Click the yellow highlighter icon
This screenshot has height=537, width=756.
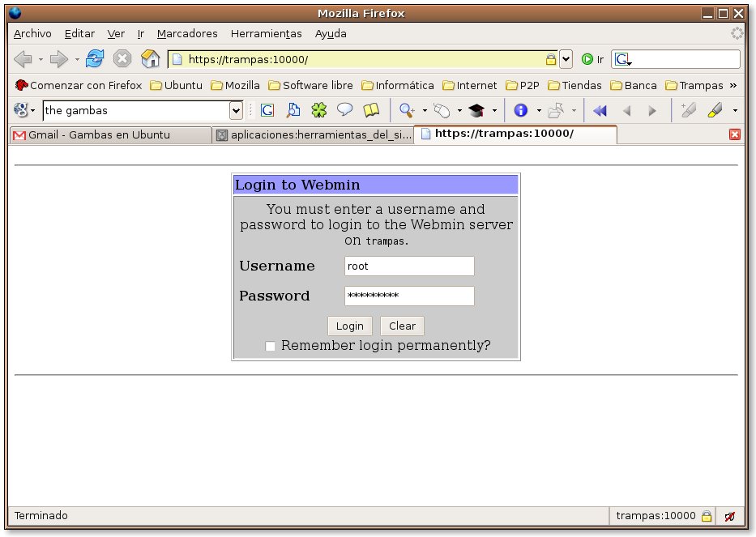(715, 110)
